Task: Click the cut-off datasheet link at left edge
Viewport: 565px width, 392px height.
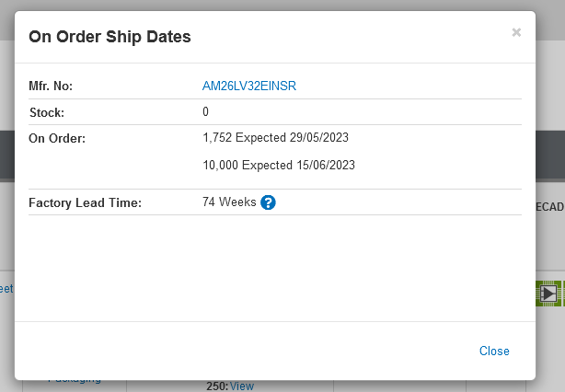Action: pos(6,289)
